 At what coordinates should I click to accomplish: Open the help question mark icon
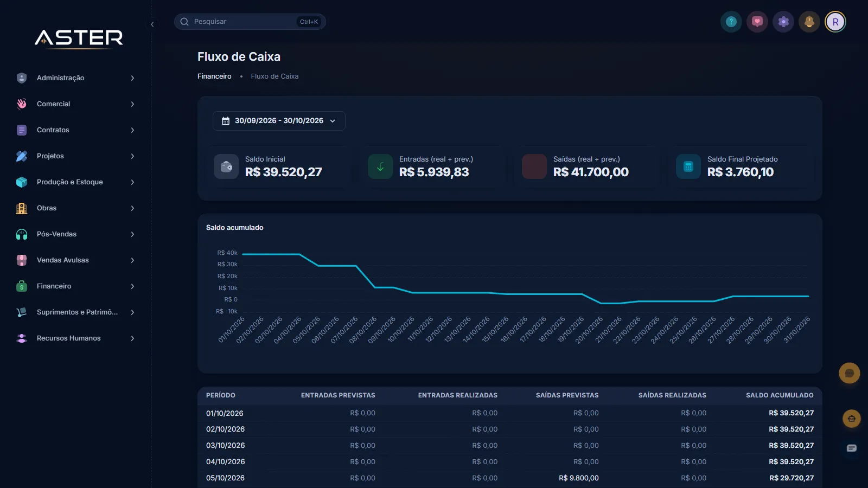[731, 22]
